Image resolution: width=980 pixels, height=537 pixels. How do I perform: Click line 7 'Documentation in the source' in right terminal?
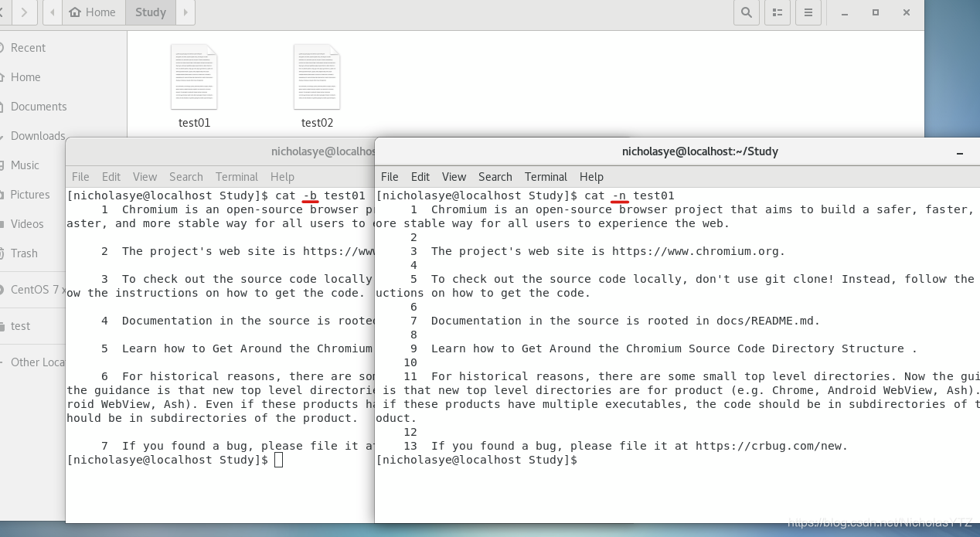[625, 321]
